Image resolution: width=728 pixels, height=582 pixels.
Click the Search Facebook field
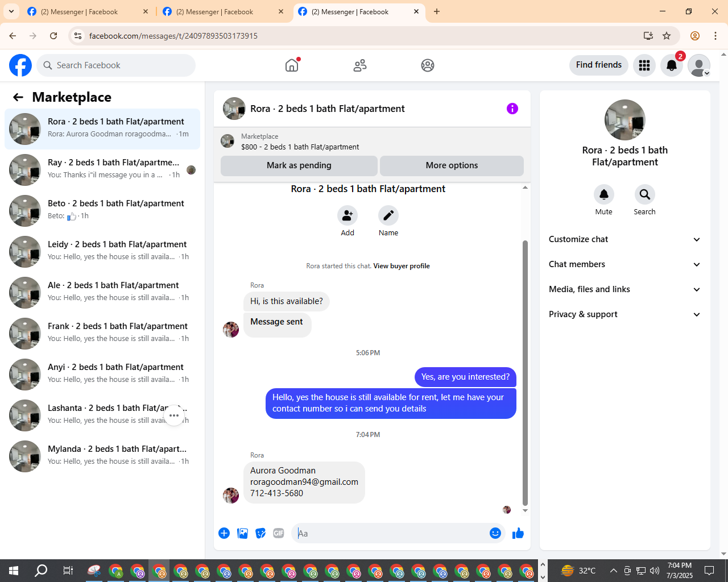pyautogui.click(x=116, y=65)
